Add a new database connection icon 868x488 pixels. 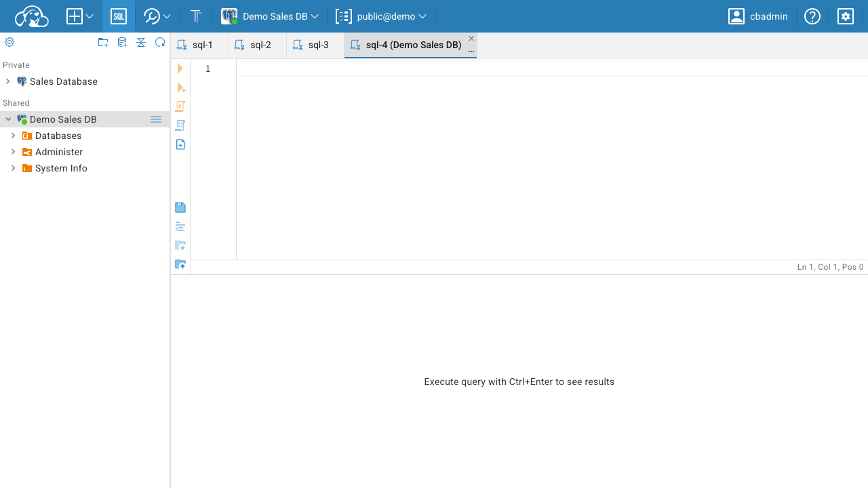122,42
